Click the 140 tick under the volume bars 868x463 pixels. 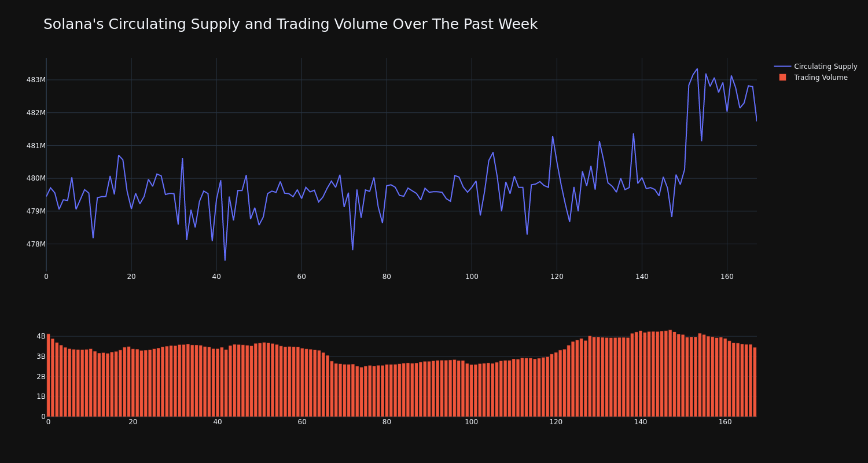click(641, 422)
